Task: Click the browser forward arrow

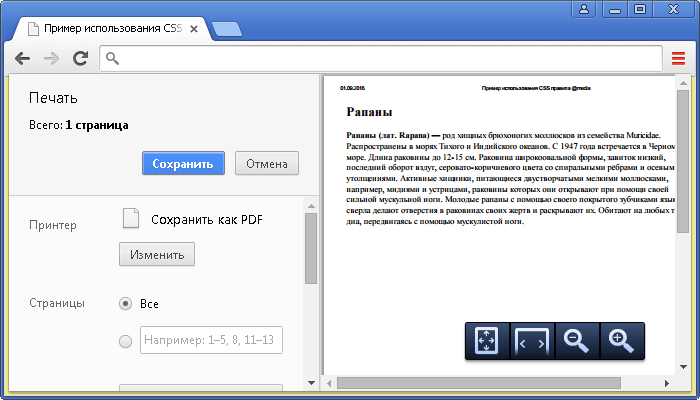Action: [x=52, y=58]
